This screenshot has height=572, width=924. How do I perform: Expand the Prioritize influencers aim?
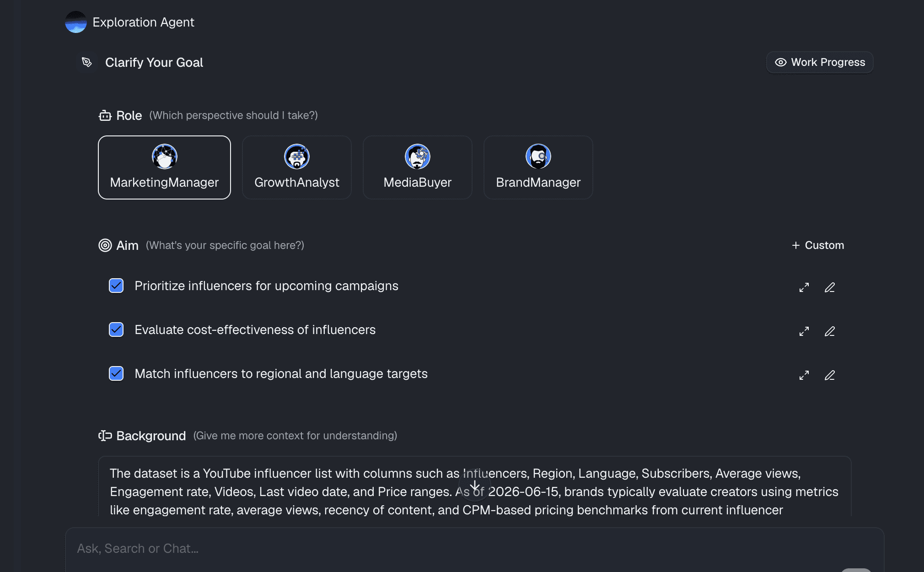tap(804, 287)
